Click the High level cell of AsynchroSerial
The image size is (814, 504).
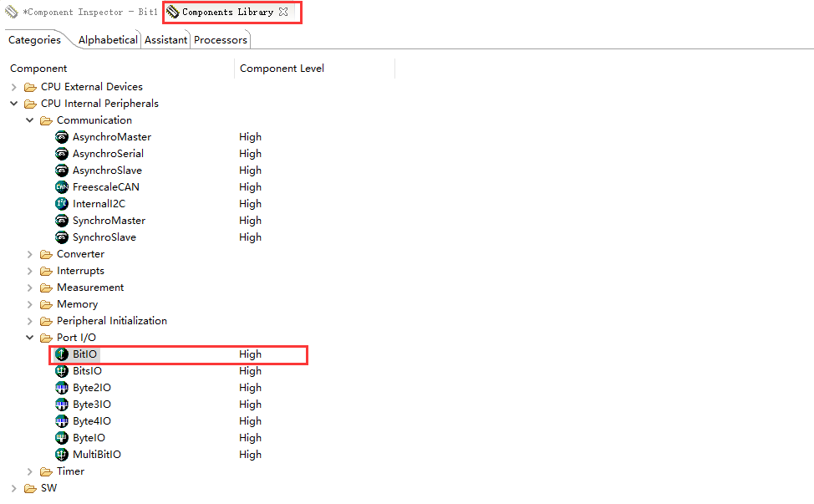pyautogui.click(x=250, y=154)
